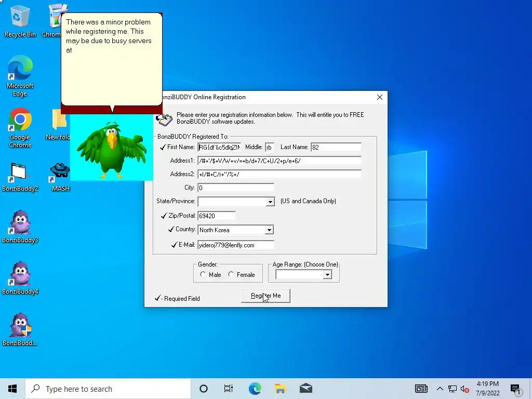The image size is (532, 399).
Task: Open the notification center icon
Action: (516, 389)
